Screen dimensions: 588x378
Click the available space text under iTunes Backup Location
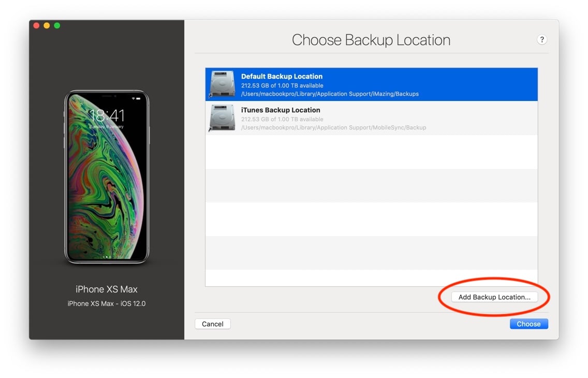coord(282,119)
